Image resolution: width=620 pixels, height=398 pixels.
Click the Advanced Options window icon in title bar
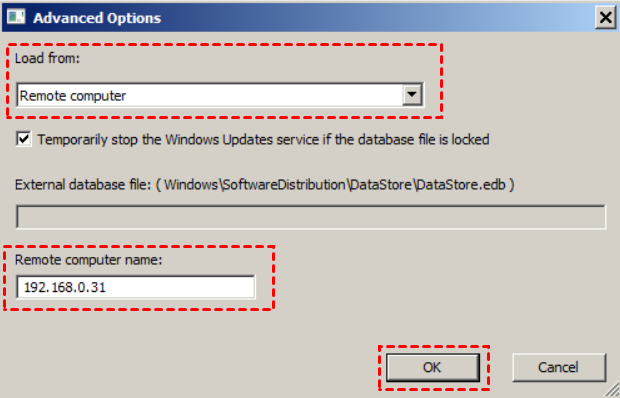(16, 17)
